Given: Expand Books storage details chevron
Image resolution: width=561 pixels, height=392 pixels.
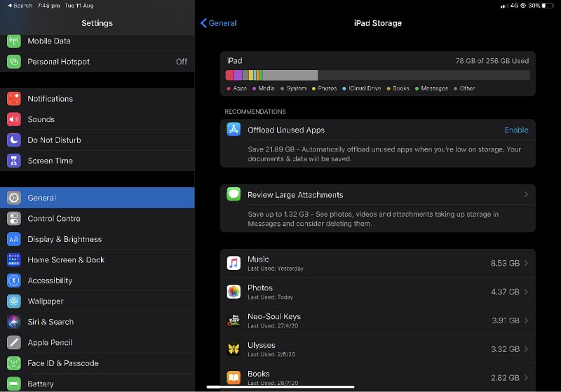Looking at the screenshot, I should (x=526, y=378).
